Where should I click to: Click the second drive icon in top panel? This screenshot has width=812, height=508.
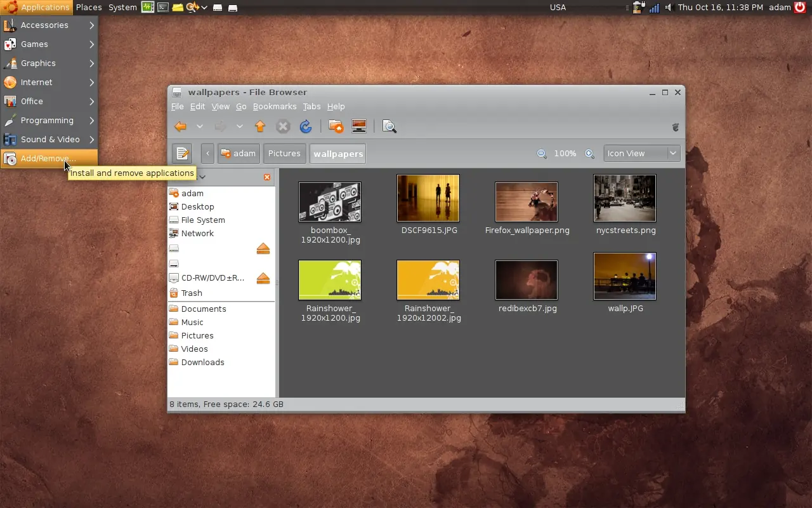pyautogui.click(x=233, y=8)
